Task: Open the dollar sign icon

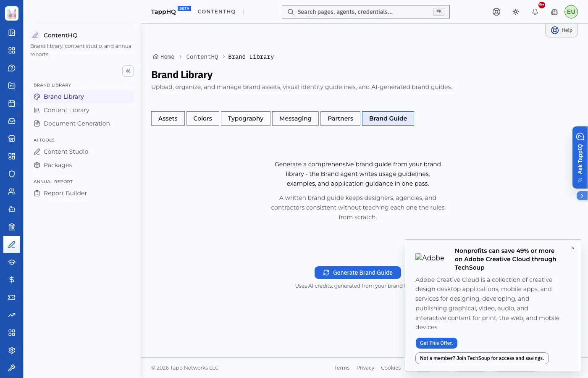Action: coord(12,280)
